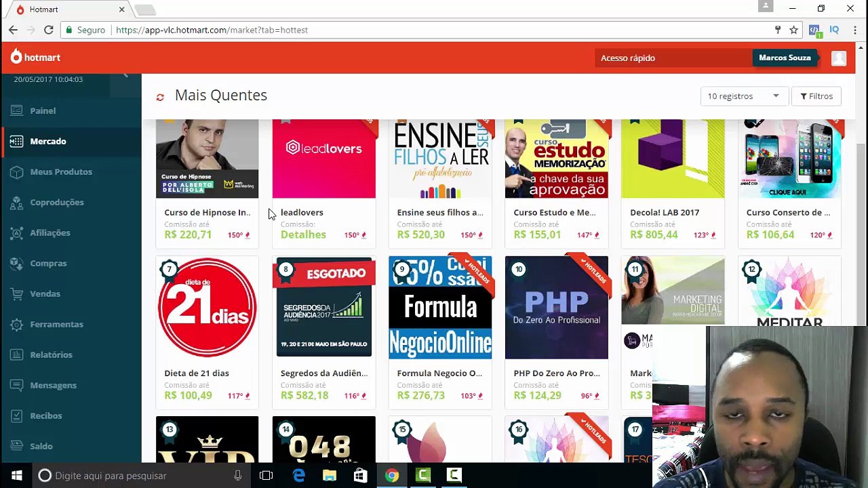The width and height of the screenshot is (868, 488).
Task: Open the Curso Conserto de phones thumbnail
Action: 789,159
